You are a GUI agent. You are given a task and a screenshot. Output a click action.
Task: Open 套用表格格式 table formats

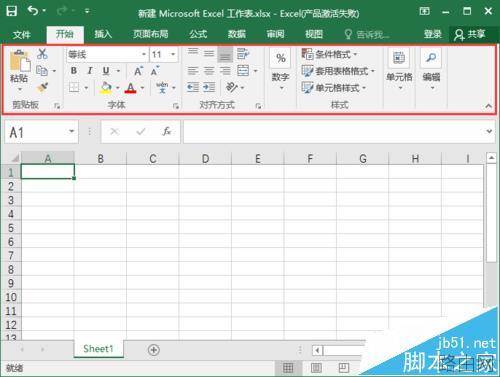[338, 71]
